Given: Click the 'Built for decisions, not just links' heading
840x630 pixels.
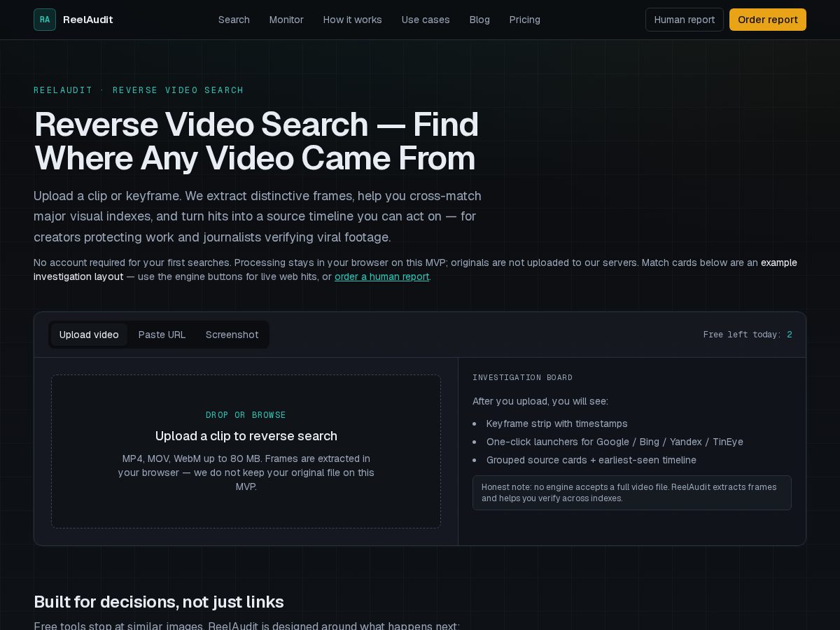Looking at the screenshot, I should (x=159, y=602).
